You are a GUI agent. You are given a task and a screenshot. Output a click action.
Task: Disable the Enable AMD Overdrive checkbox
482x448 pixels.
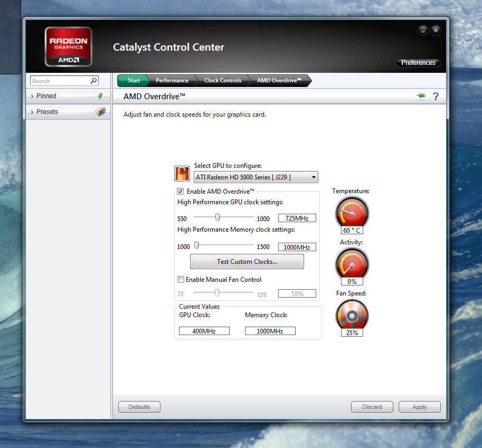tap(181, 191)
